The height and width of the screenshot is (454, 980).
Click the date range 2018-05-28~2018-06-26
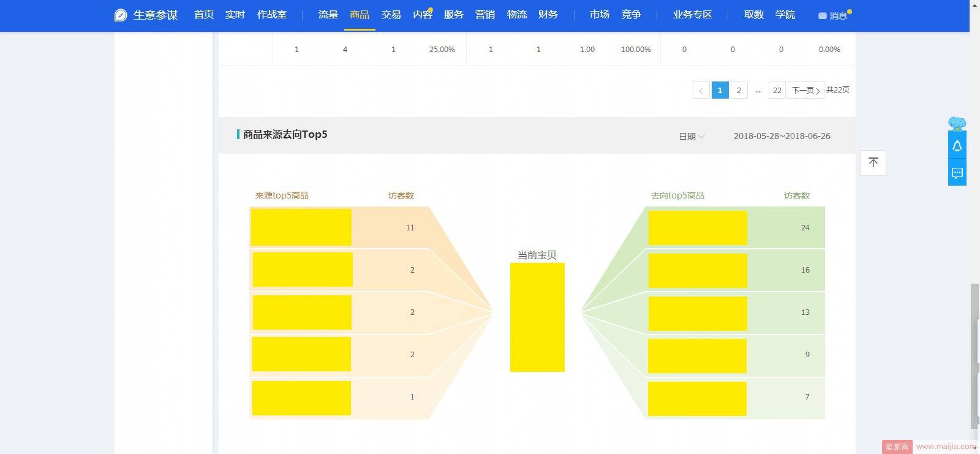[x=782, y=136]
